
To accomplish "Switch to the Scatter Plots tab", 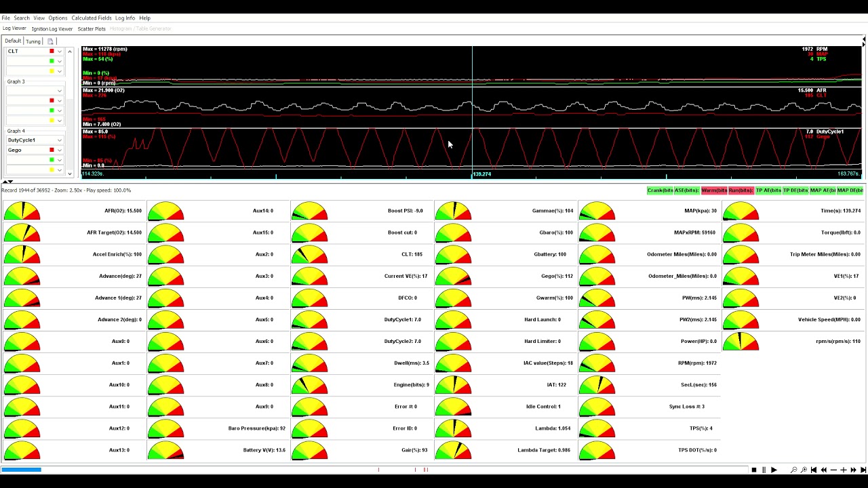I will 92,29.
